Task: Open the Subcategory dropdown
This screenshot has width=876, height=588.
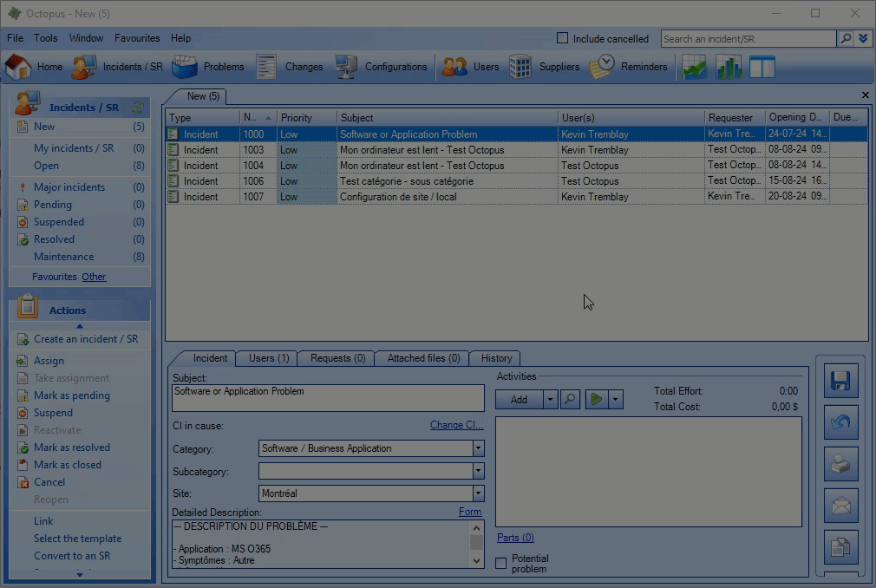Action: click(x=478, y=471)
